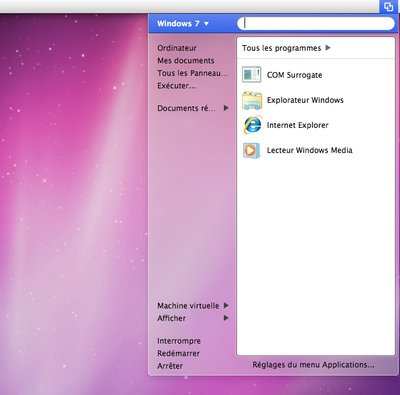
Task: Launch the Internet Explorer icon
Action: click(252, 125)
